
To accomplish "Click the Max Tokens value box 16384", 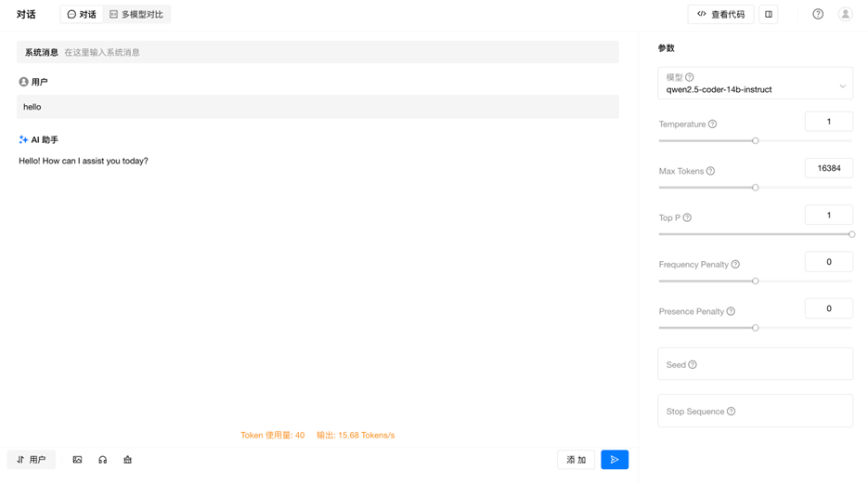I will point(829,168).
